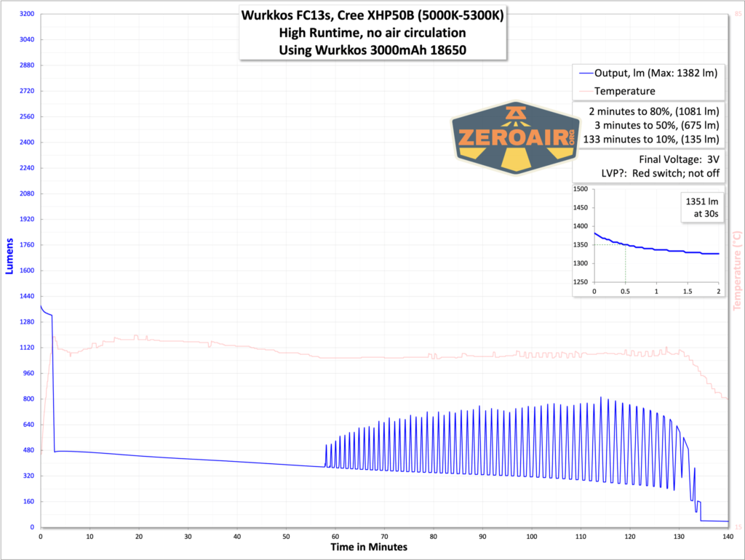Click the '2 minutes to 80%' milestone text
Viewport: 745px width, 560px height.
653,111
